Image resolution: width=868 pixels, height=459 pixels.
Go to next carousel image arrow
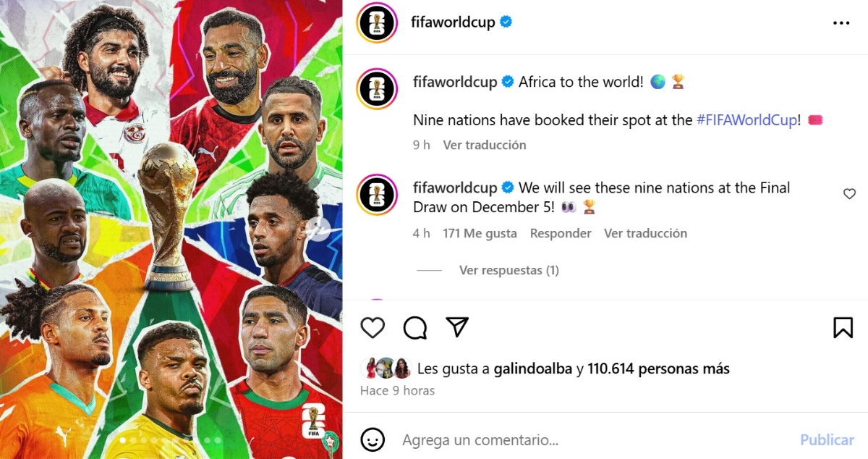[318, 229]
